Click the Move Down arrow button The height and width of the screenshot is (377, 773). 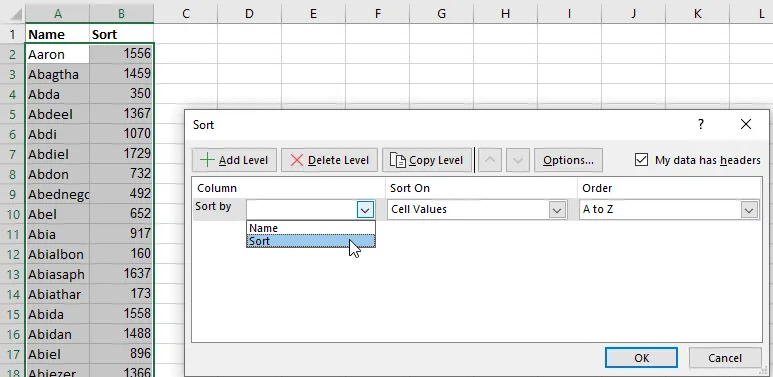coord(518,160)
